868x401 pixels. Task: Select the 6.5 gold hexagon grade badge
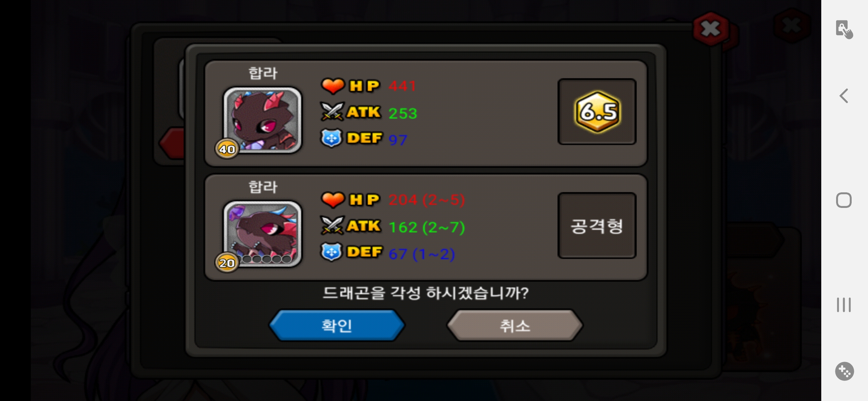597,111
